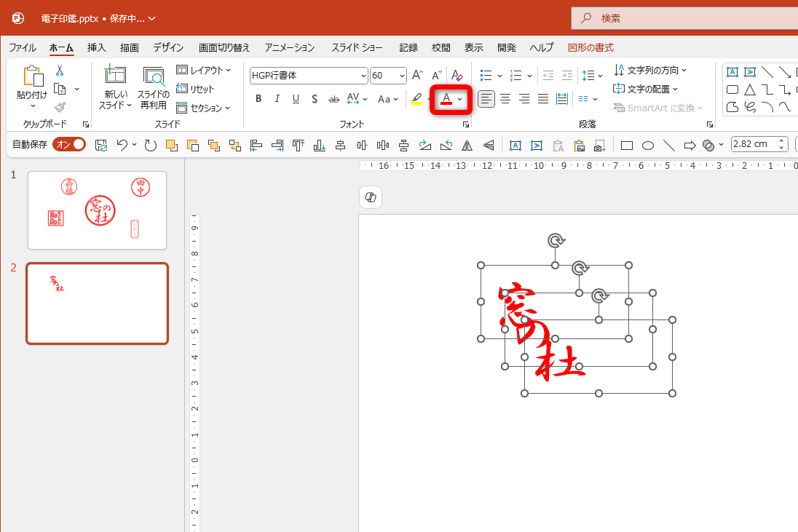Click the リセット button
The image size is (798, 532).
point(195,89)
